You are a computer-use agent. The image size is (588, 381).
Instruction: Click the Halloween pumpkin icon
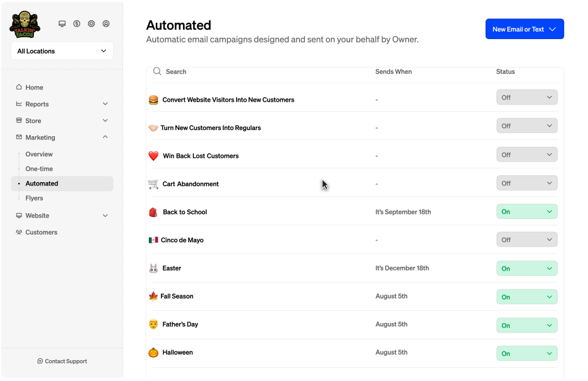coord(153,353)
